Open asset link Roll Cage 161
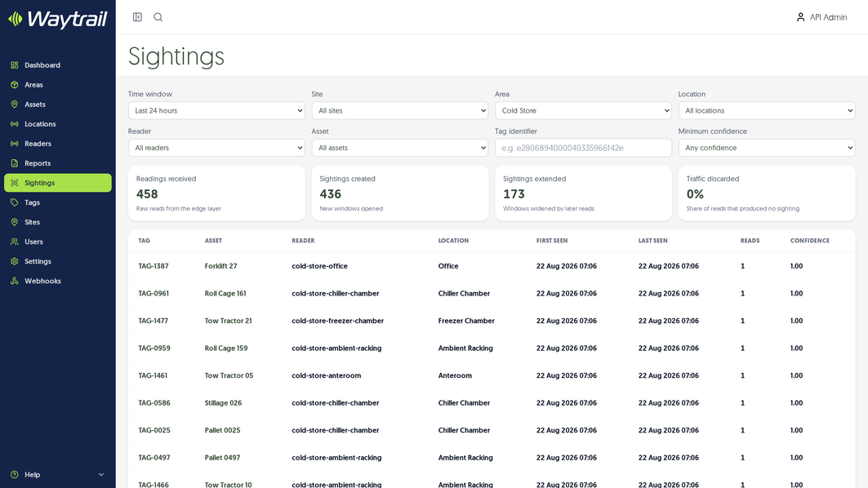This screenshot has width=868, height=488. point(225,294)
